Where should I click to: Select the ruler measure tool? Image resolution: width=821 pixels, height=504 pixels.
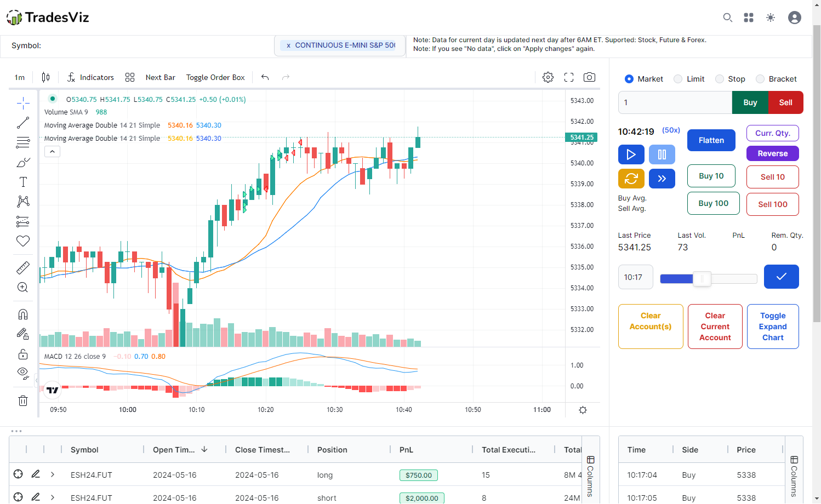[23, 268]
